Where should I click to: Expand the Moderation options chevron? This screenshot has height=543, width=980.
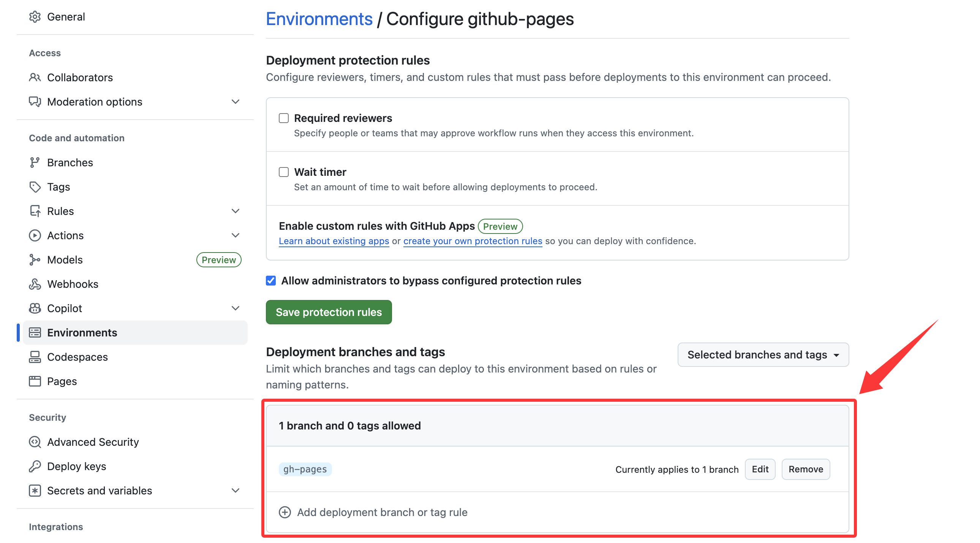[x=236, y=102]
